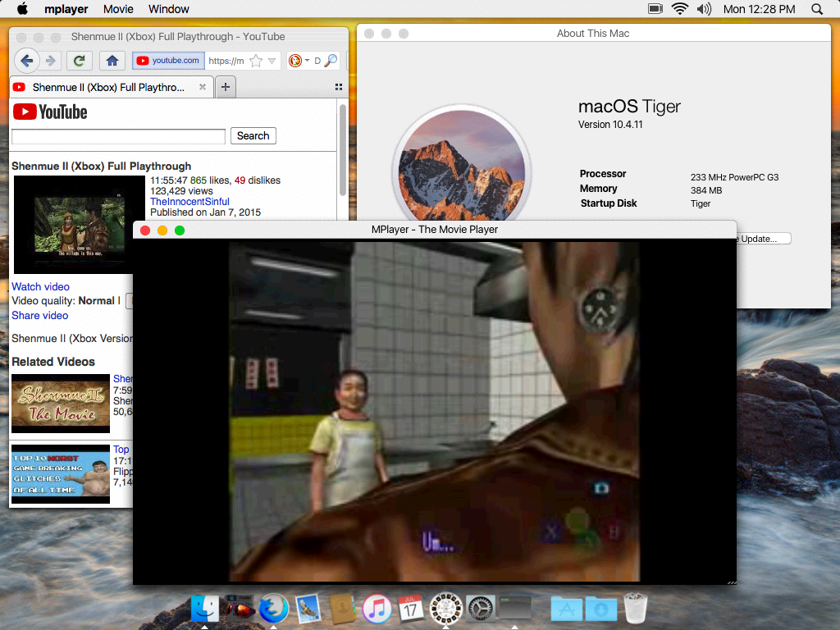Zoom MPlayer with the green button
Screen dimensions: 840x630
coord(180,231)
